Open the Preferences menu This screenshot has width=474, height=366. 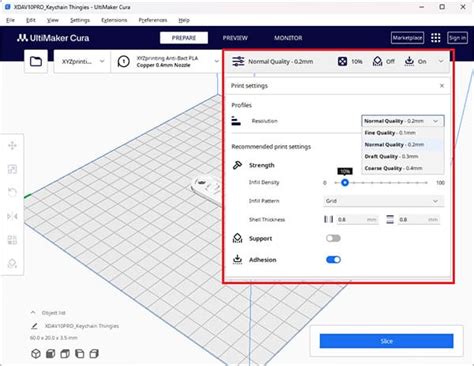(x=153, y=20)
